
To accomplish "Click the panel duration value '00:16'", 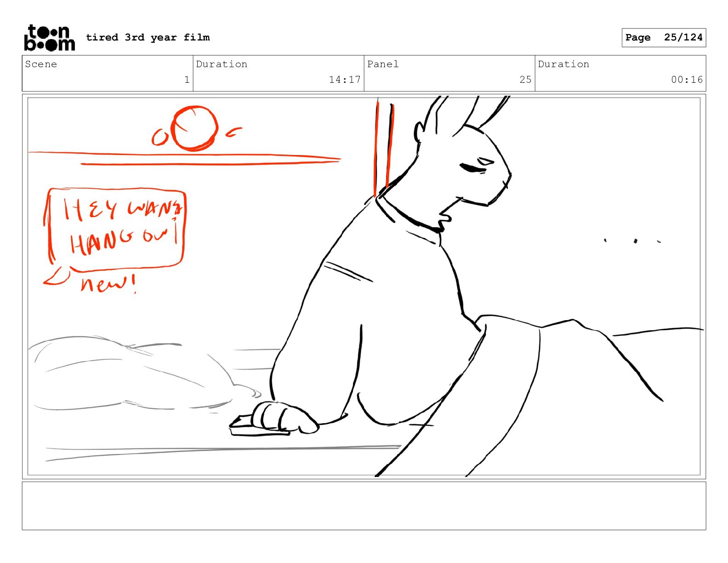I will click(x=687, y=80).
